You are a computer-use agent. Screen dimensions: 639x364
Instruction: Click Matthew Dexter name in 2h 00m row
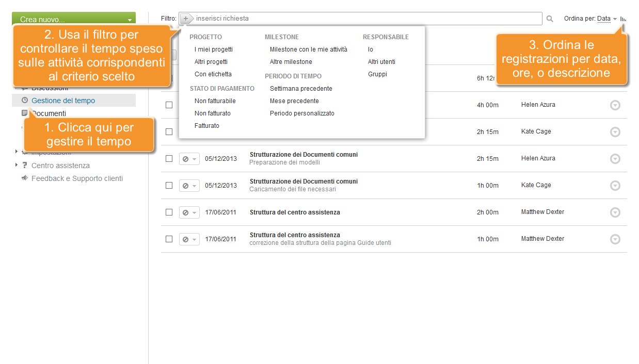pyautogui.click(x=542, y=212)
